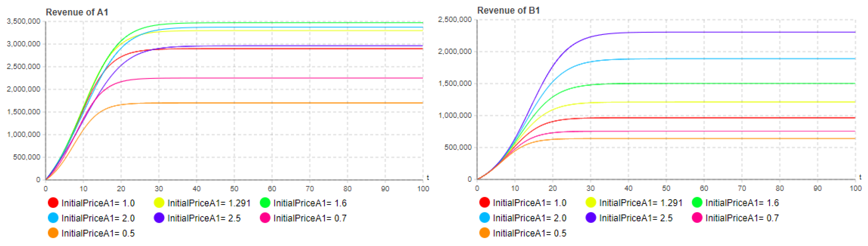
Task: Click the pink legend dot in Revenue of B1
Action: pos(697,218)
